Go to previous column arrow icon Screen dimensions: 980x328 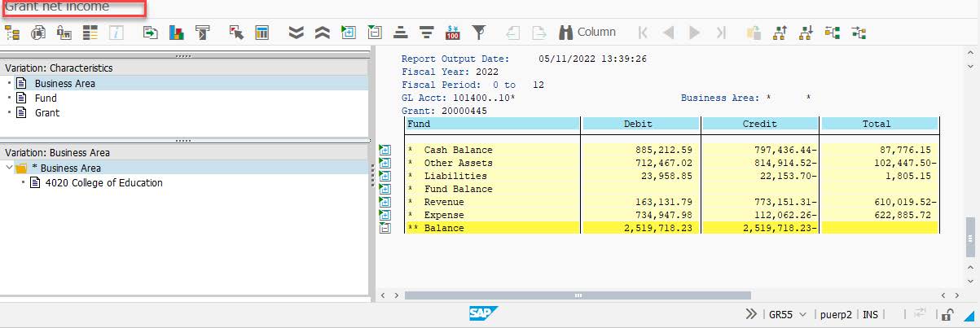click(669, 33)
